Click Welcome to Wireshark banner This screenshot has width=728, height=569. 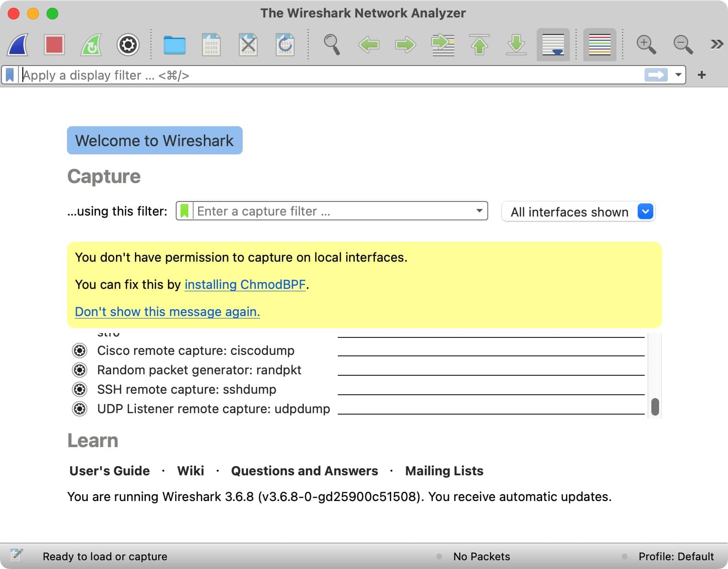154,140
